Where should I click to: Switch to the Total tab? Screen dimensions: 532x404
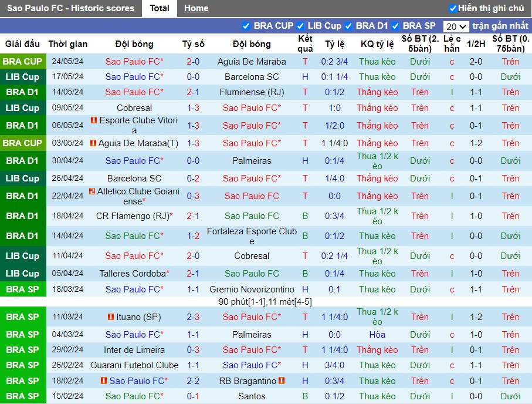(160, 8)
